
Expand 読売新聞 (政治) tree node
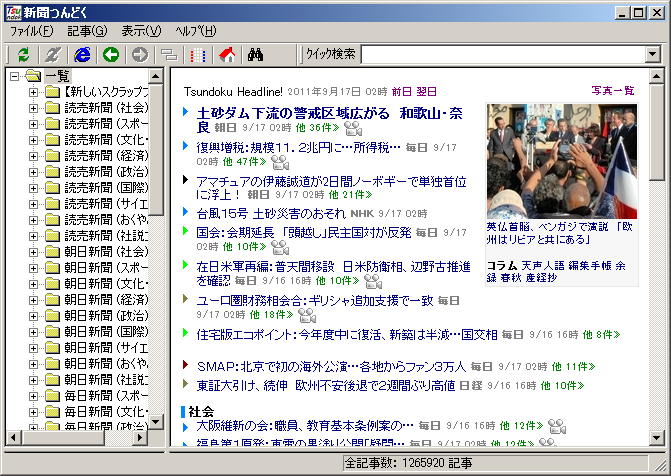[33, 172]
